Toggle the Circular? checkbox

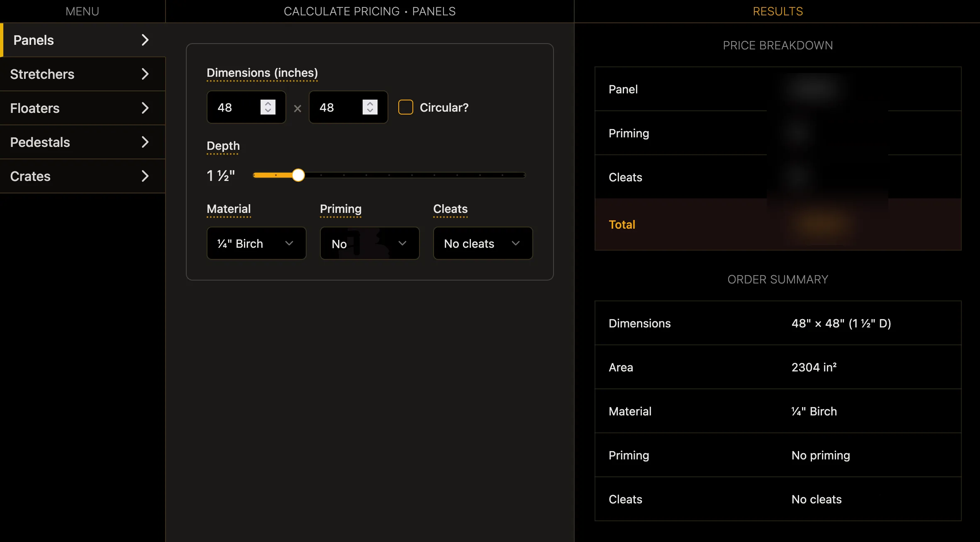[x=405, y=107]
